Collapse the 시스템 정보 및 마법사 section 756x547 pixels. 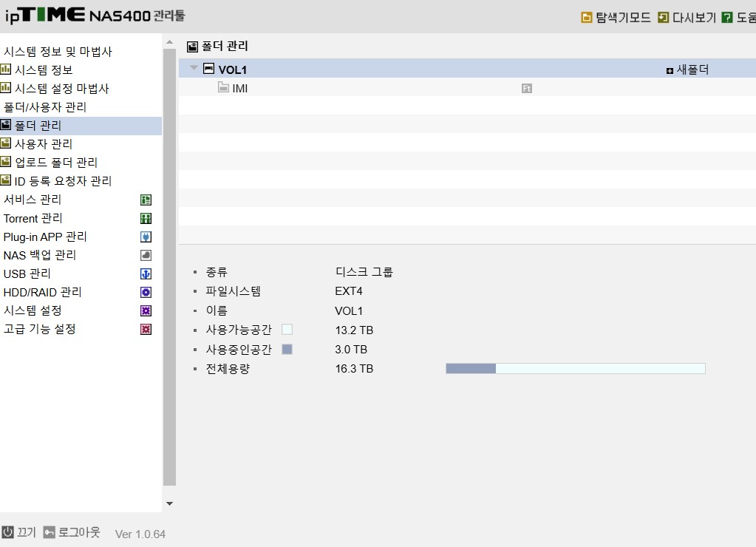[58, 52]
